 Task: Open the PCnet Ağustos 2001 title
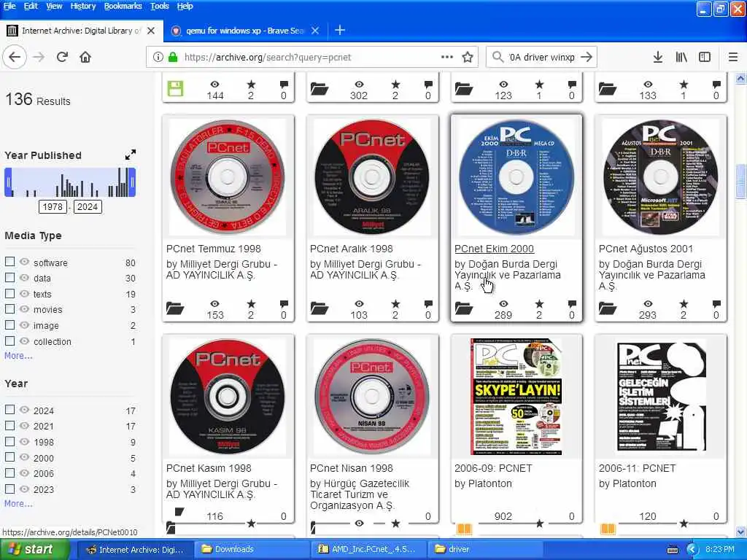coord(646,249)
